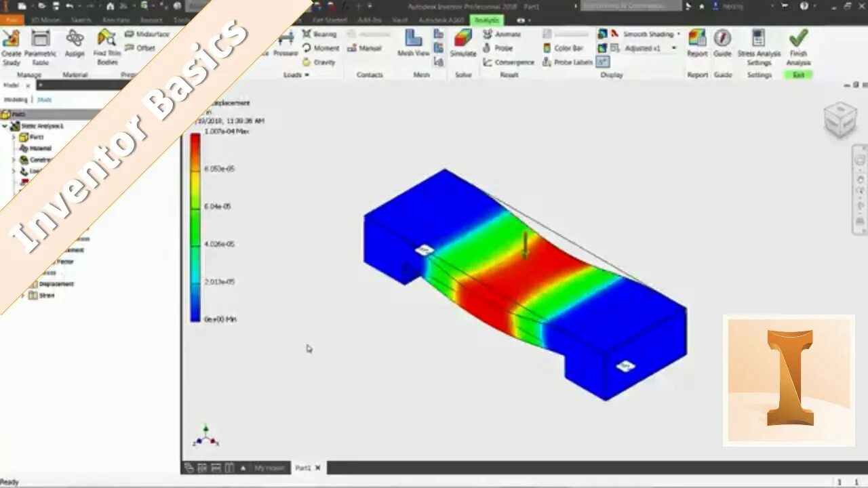Add a Moment load

click(x=321, y=48)
